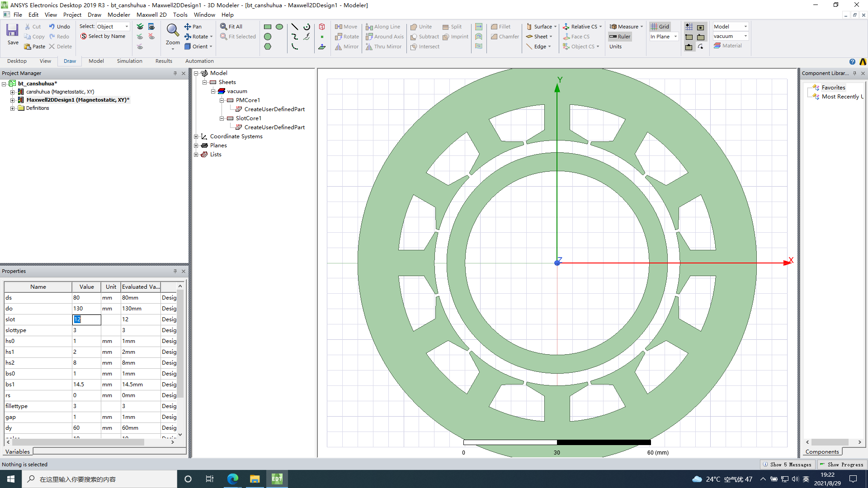Screen dimensions: 868x488
Task: Click the Show 5 Messages button
Action: [787, 465]
